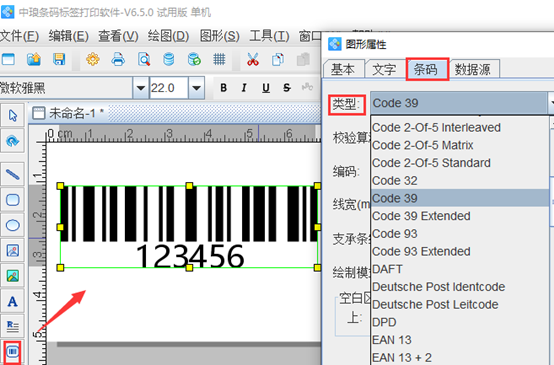Choose Deutsche Post Identcode from list
This screenshot has width=554, height=365.
[x=460, y=287]
